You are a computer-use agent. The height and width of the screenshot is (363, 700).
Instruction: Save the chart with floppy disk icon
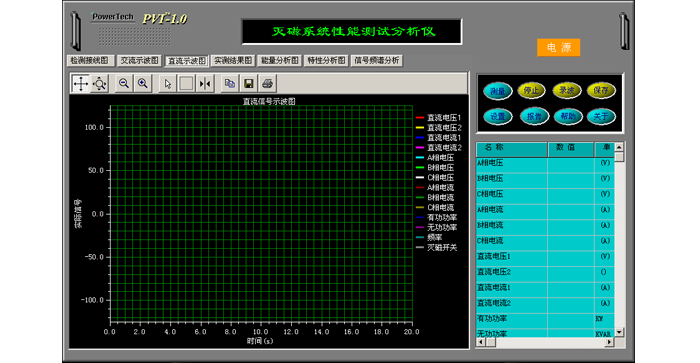point(249,83)
